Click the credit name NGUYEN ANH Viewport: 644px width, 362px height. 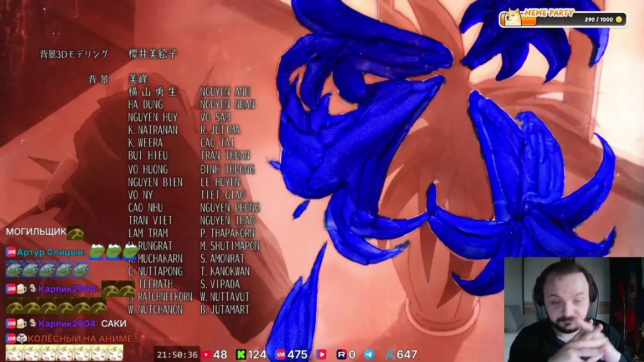[225, 92]
